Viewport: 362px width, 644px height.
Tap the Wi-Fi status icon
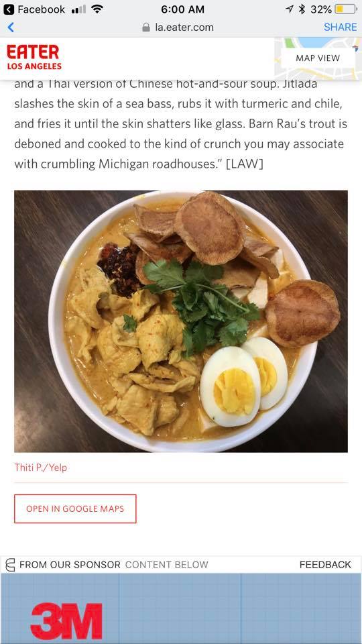point(97,9)
